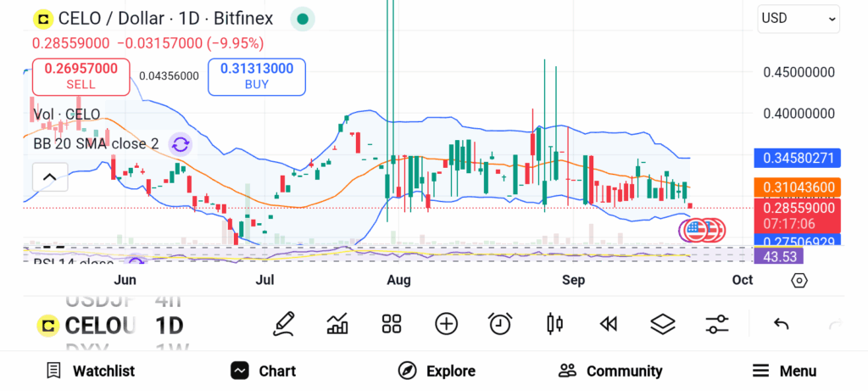Open the drawing tools pencil icon

click(x=284, y=323)
